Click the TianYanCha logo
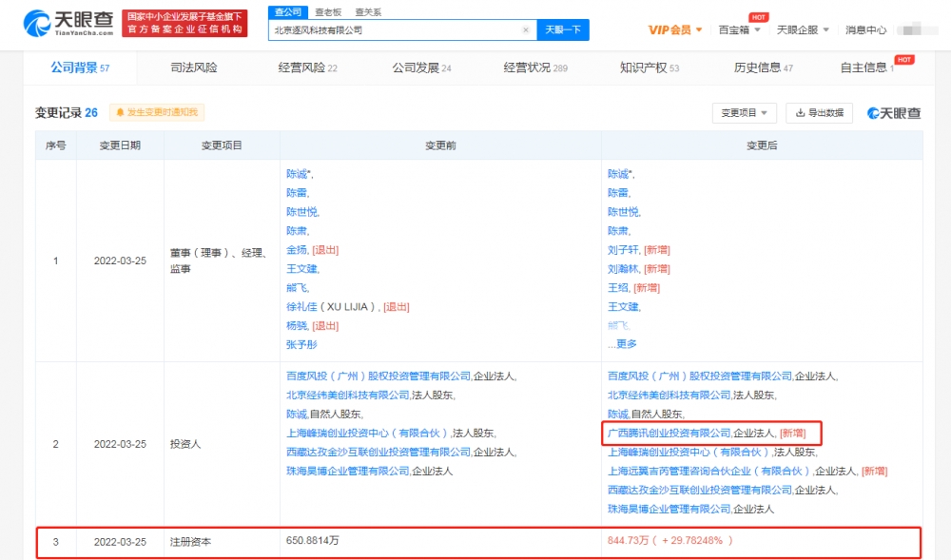The image size is (951, 560). pos(68,24)
